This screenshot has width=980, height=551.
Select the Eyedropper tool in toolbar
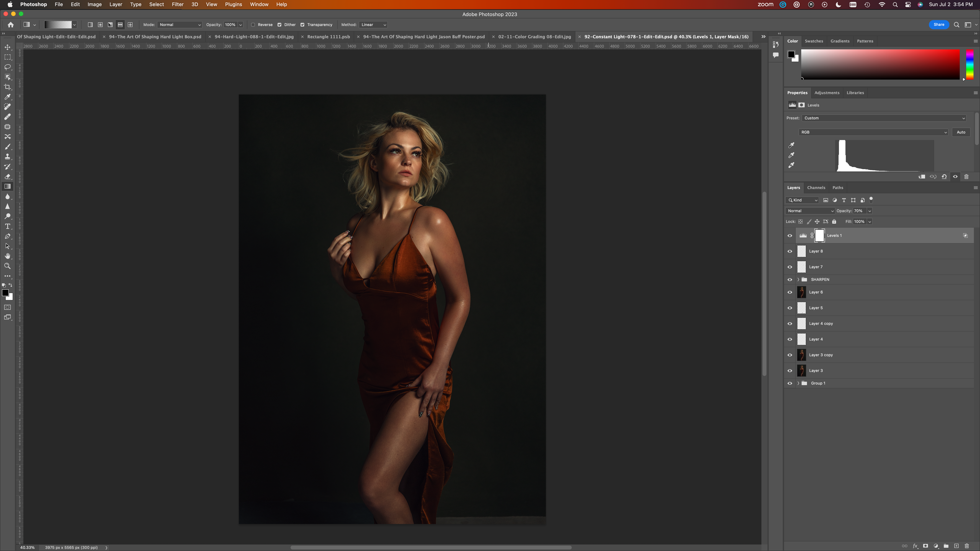click(8, 97)
